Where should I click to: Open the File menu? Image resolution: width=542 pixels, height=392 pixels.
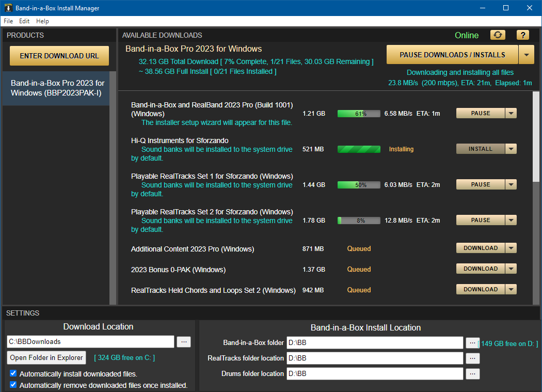pos(8,21)
